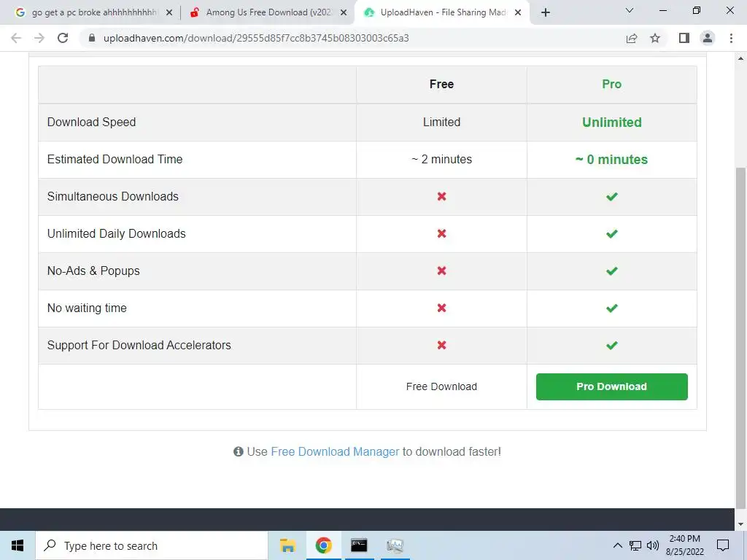Screen dimensions: 747x560
Task: Open the browser side panel icon
Action: pyautogui.click(x=684, y=38)
